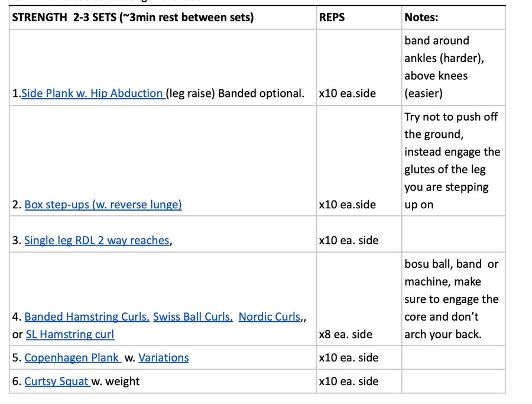
Task: Select the reps cell for Copenhagen Plank row
Action: click(348, 358)
